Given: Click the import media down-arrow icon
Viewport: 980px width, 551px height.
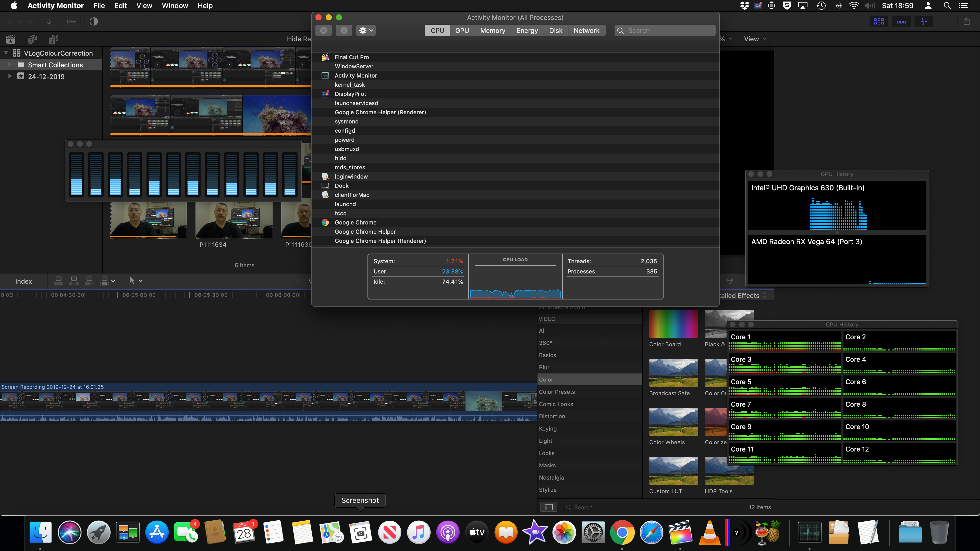Looking at the screenshot, I should (49, 22).
